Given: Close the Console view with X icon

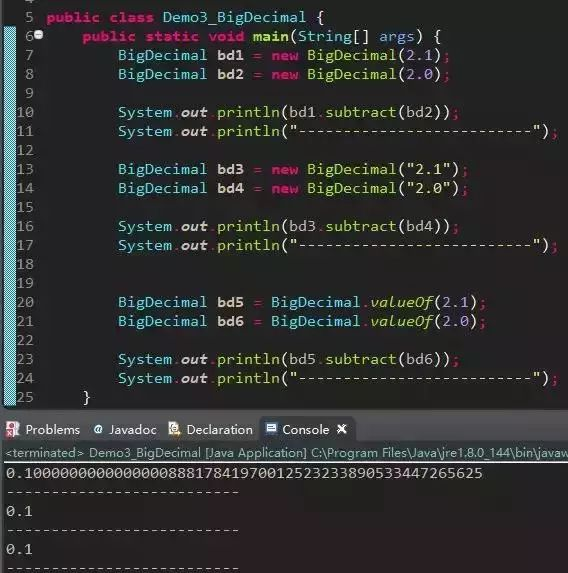Looking at the screenshot, I should pos(342,429).
